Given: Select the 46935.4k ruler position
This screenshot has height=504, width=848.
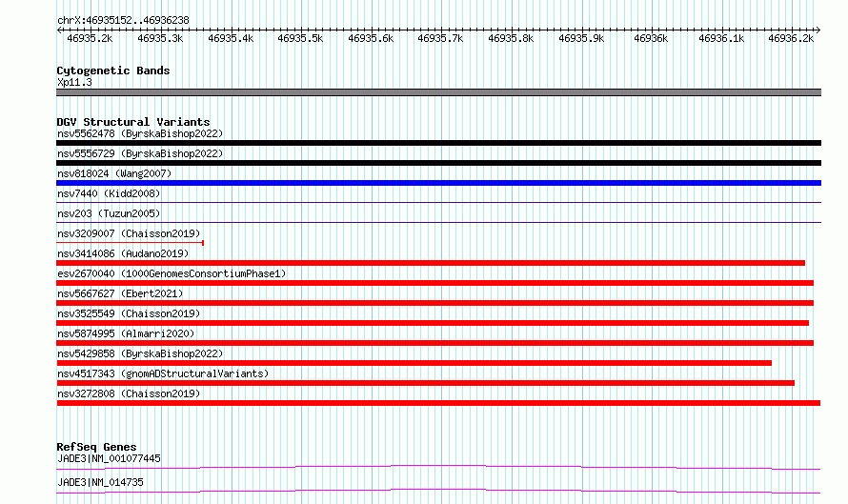Looking at the screenshot, I should pos(231,38).
